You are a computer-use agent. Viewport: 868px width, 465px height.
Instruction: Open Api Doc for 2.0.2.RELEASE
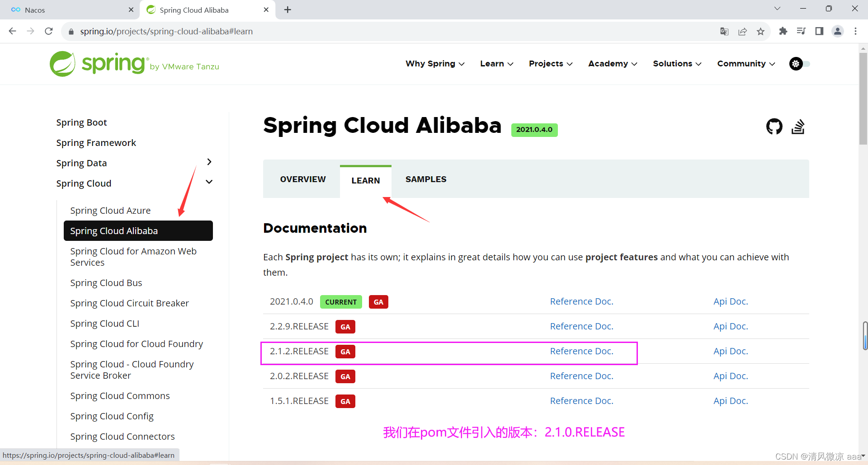(731, 376)
